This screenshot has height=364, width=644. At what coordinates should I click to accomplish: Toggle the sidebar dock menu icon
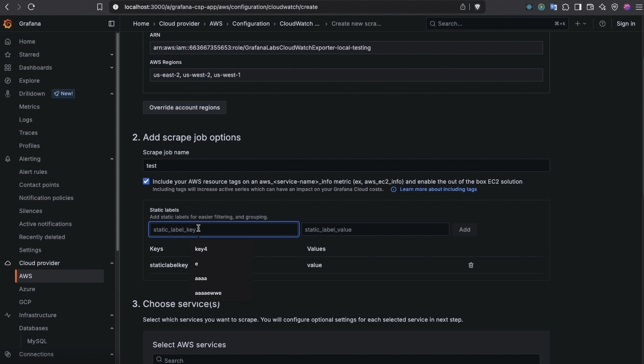[112, 24]
